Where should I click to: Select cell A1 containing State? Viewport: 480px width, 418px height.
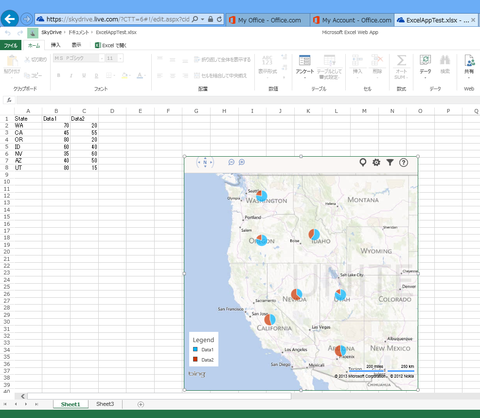(28, 119)
